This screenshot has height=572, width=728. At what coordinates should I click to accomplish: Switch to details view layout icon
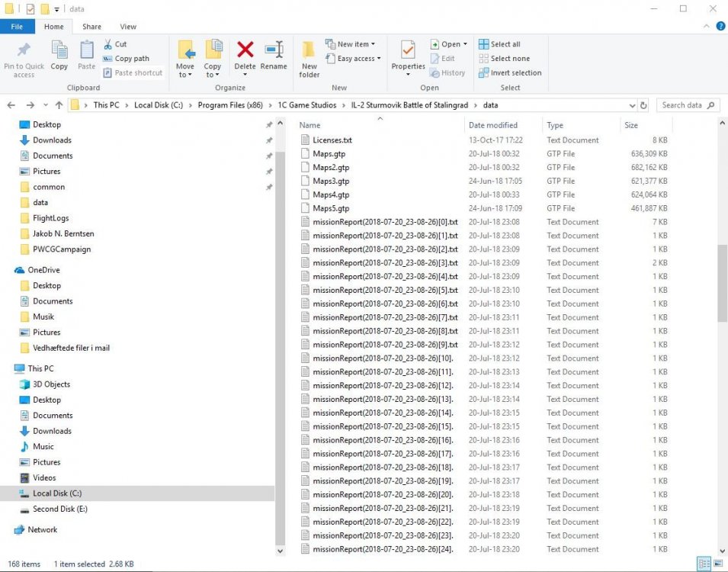pyautogui.click(x=703, y=564)
